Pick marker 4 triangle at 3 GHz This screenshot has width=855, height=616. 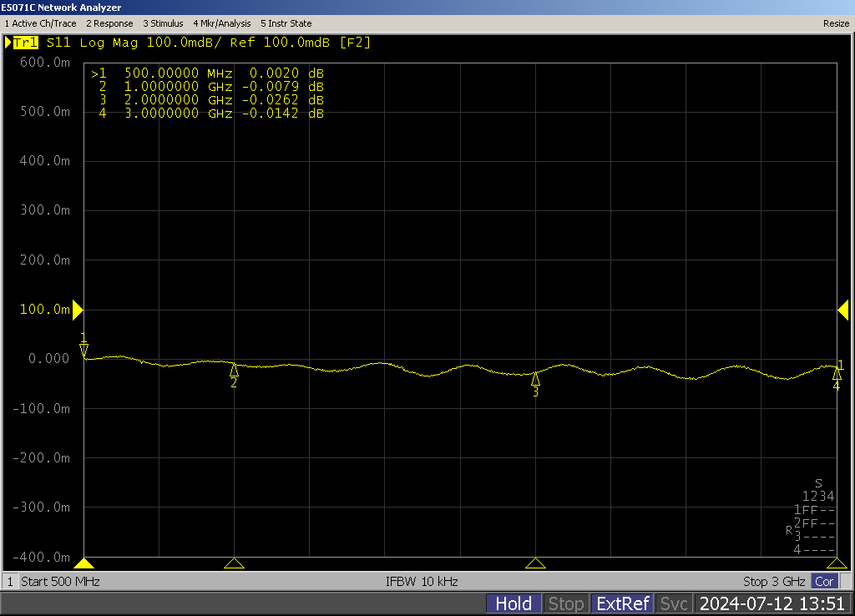(x=836, y=374)
